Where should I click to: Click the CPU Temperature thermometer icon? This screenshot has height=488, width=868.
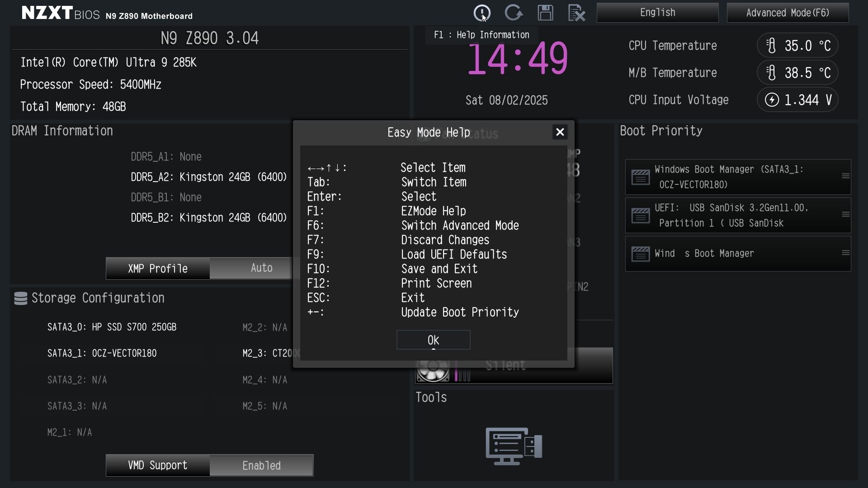click(771, 46)
